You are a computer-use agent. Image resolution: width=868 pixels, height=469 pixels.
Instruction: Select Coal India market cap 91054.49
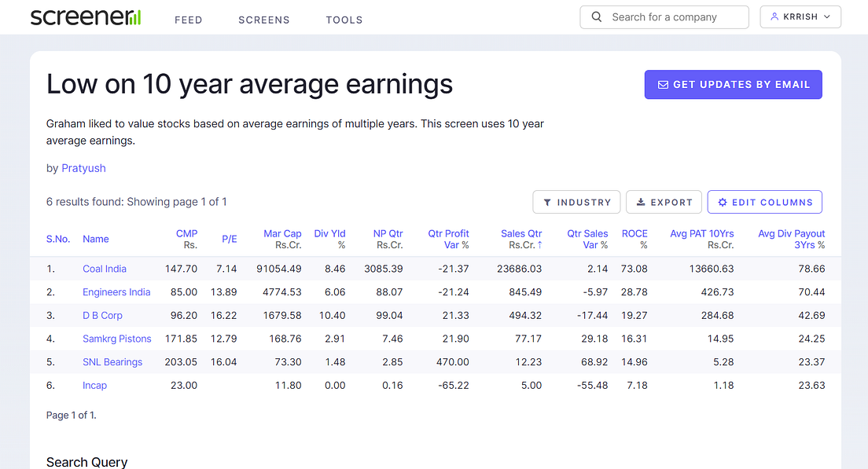pos(279,269)
